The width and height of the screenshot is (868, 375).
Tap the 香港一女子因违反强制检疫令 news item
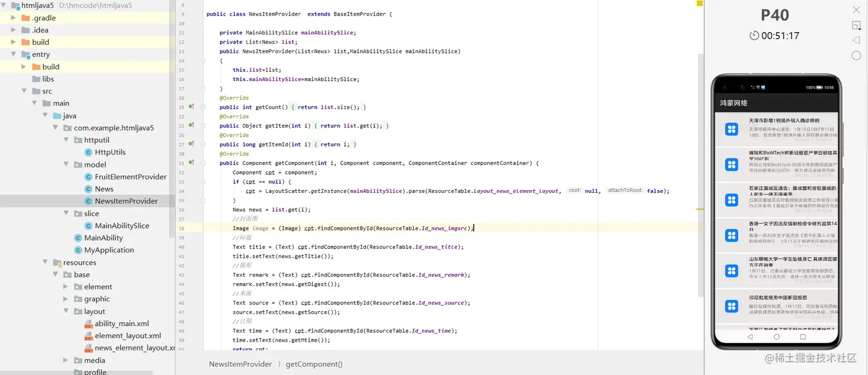click(777, 235)
